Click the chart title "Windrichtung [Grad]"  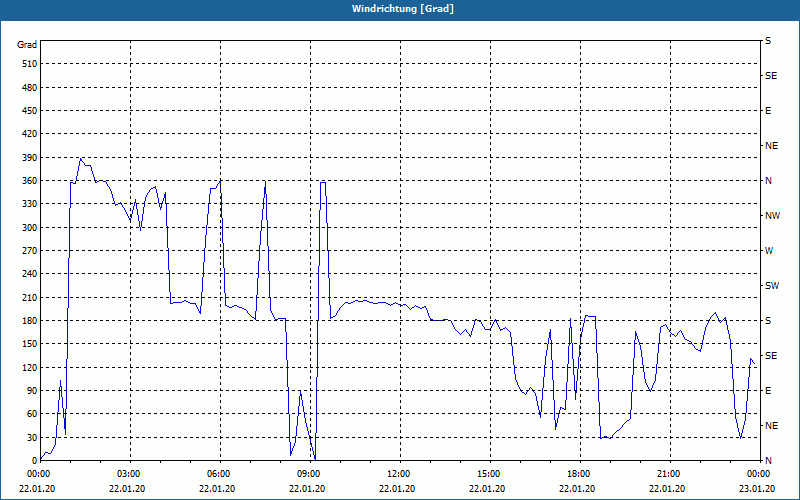(403, 9)
